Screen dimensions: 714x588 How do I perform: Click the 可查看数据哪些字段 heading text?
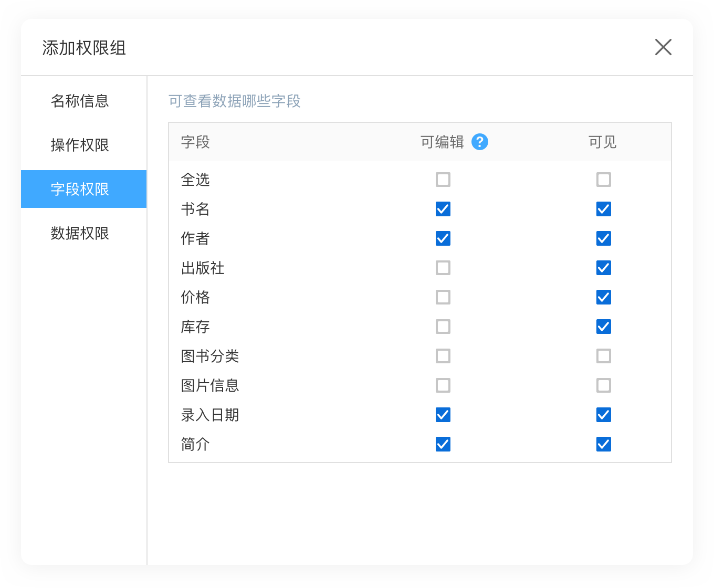(x=234, y=101)
